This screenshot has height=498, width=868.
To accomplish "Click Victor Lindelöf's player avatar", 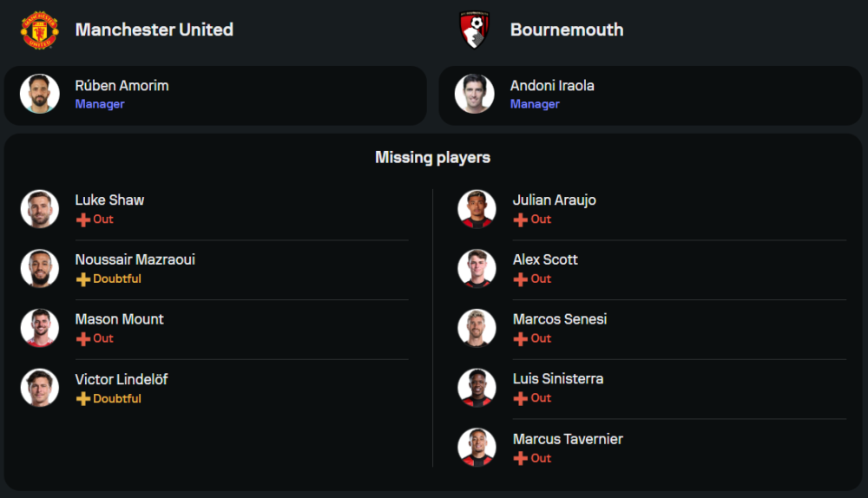I will click(40, 388).
